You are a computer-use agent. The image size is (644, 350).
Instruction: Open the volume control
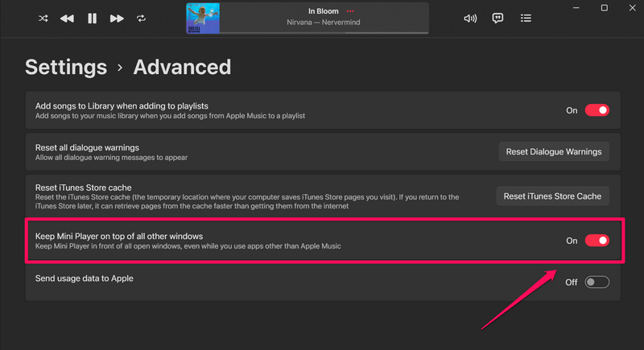[471, 18]
